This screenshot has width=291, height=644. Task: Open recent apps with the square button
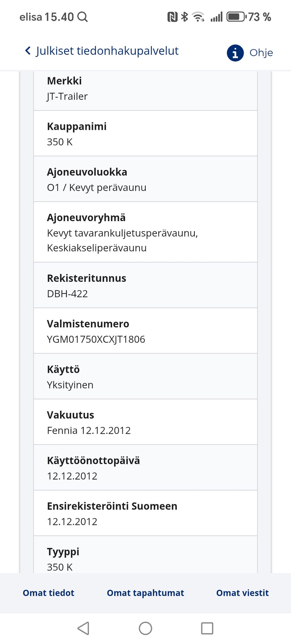point(207,628)
